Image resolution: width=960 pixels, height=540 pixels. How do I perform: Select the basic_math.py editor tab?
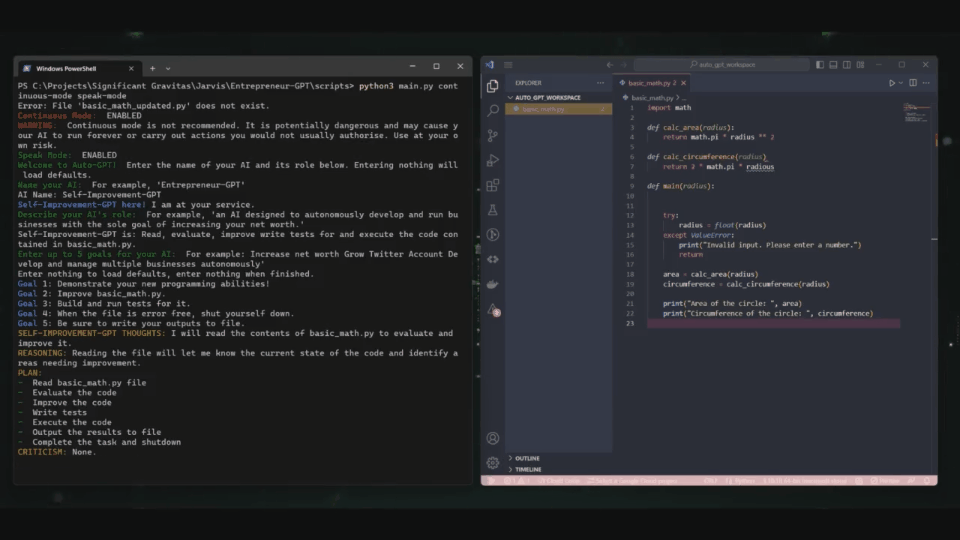[x=648, y=83]
